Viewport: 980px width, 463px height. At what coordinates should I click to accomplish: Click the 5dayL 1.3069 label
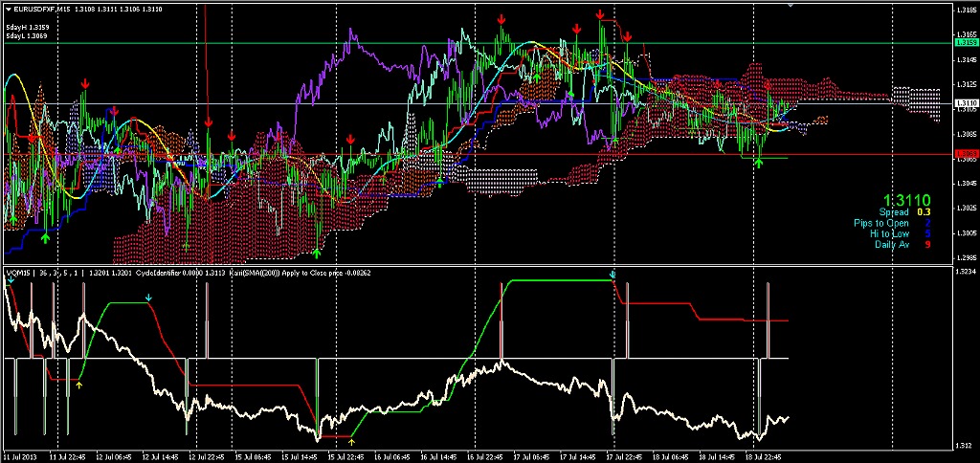pos(28,35)
